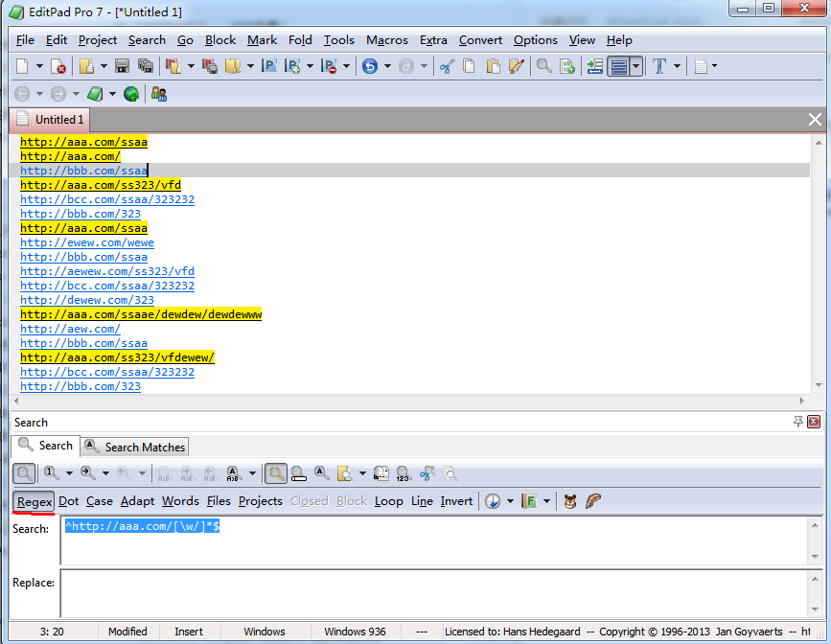Screen dimensions: 831x644
Task: Open the File menu
Action: coord(25,40)
